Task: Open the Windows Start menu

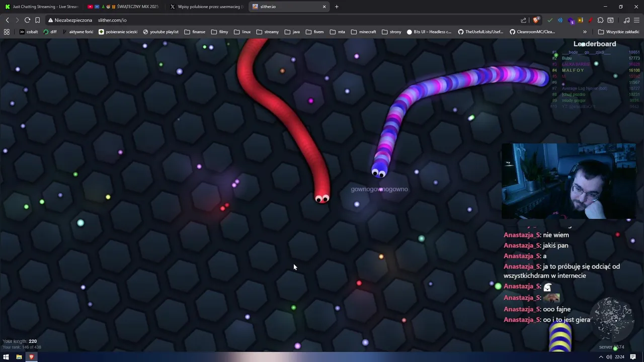Action: pyautogui.click(x=6, y=357)
